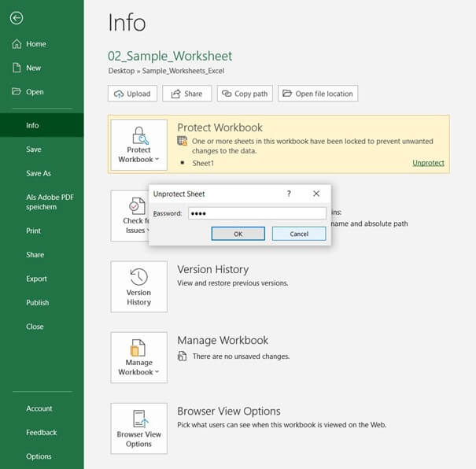This screenshot has height=469, width=476.
Task: Open Print from the sidebar menu
Action: [x=33, y=231]
